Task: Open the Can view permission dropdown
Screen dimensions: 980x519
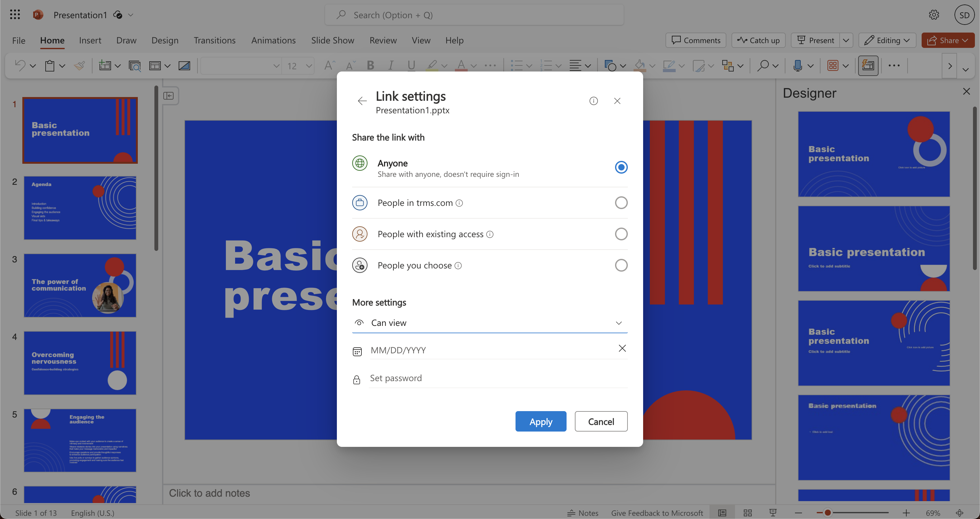Action: pos(490,323)
